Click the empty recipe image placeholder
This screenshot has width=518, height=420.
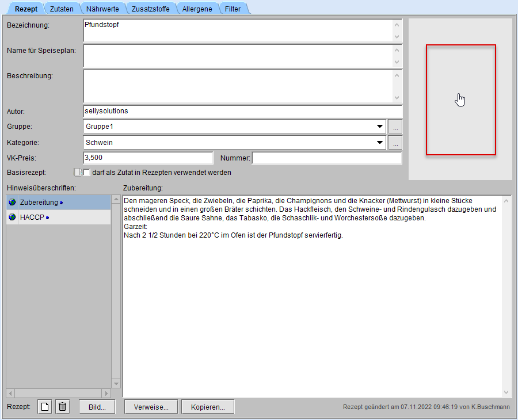pyautogui.click(x=460, y=100)
